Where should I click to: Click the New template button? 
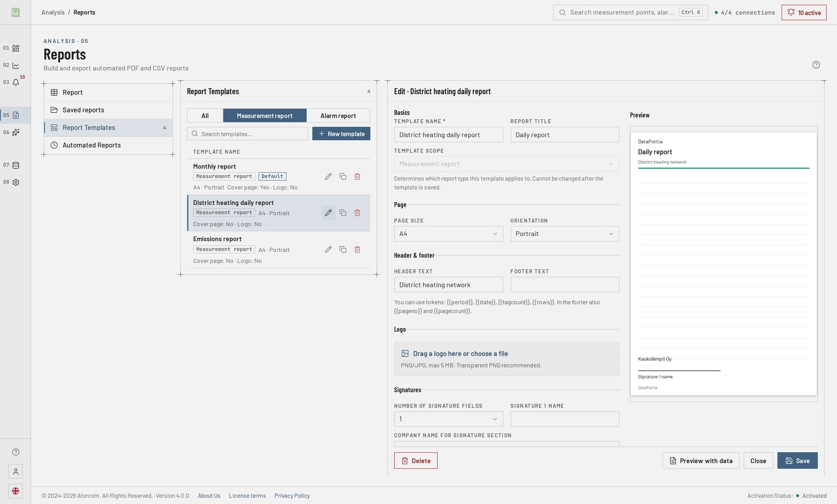341,134
